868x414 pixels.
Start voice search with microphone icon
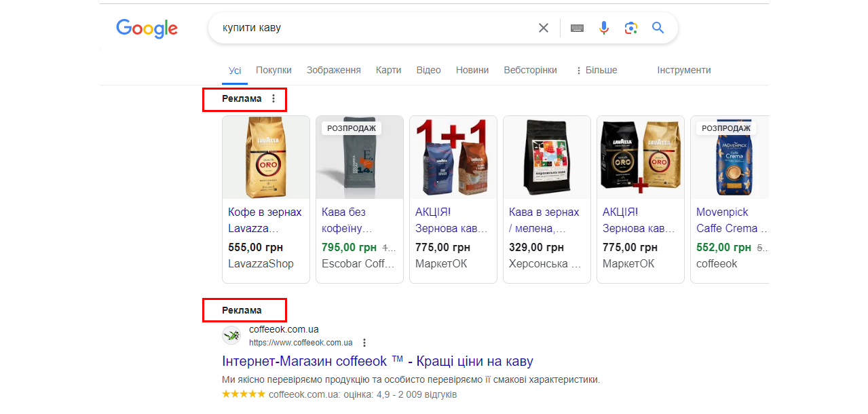pos(603,28)
